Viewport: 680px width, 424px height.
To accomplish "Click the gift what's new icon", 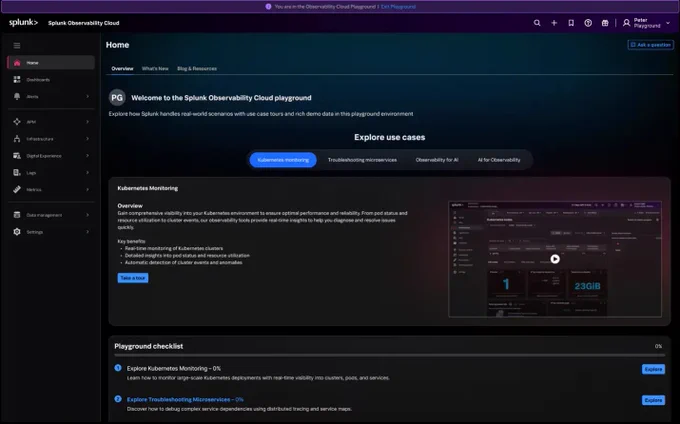I will click(605, 23).
